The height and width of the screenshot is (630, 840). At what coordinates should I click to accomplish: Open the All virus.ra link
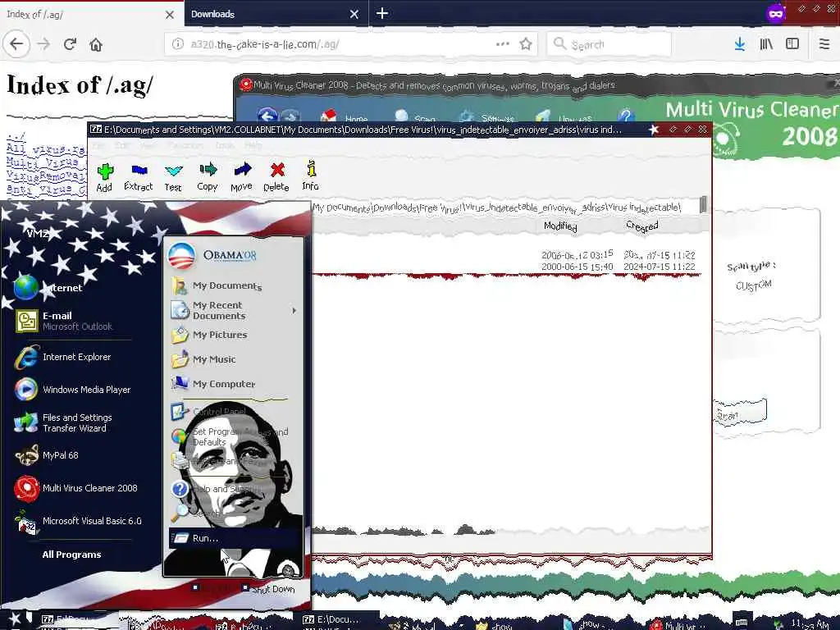[x=45, y=149]
